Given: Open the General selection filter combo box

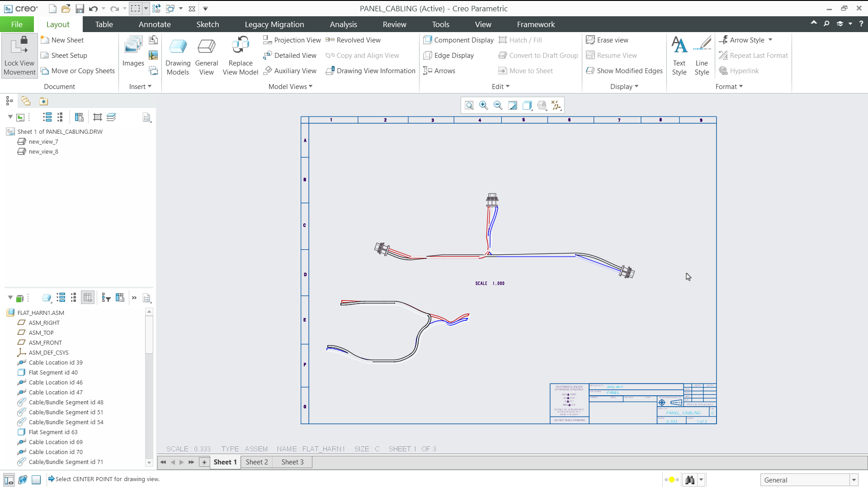Looking at the screenshot, I should pos(809,480).
